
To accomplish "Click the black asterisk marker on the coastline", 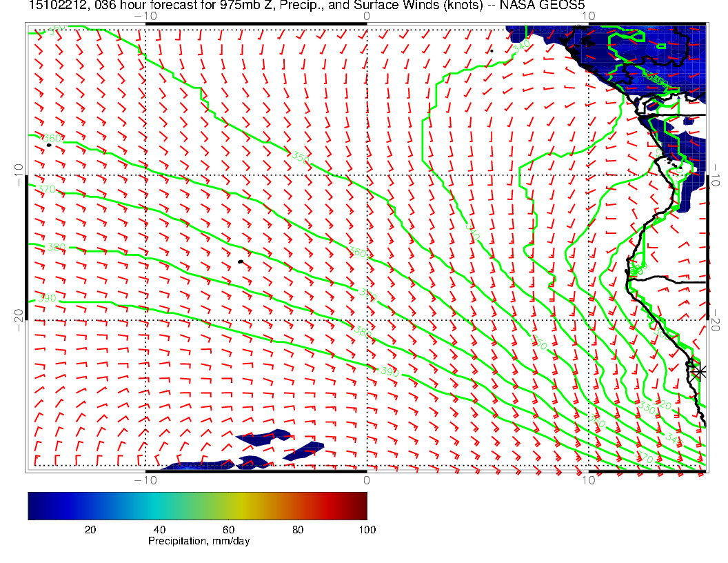I will (x=698, y=372).
